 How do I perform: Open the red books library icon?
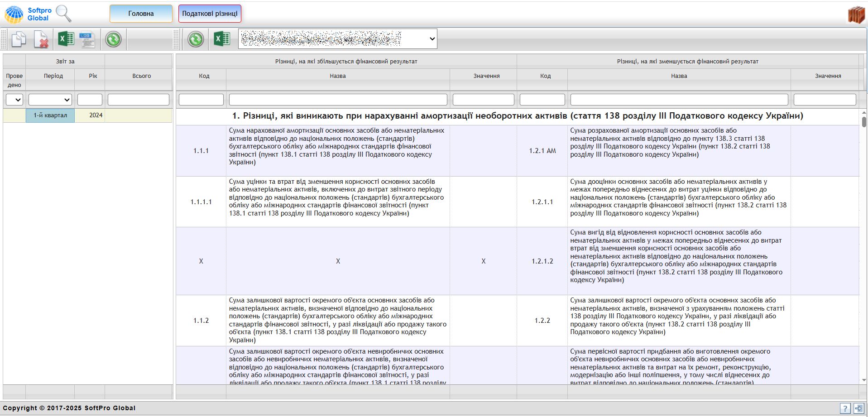tap(856, 15)
